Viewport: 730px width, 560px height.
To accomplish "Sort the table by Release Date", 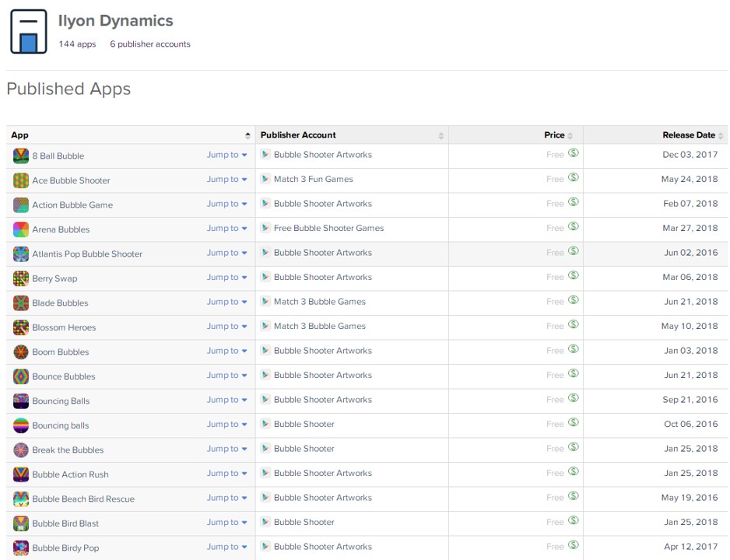I will 688,135.
